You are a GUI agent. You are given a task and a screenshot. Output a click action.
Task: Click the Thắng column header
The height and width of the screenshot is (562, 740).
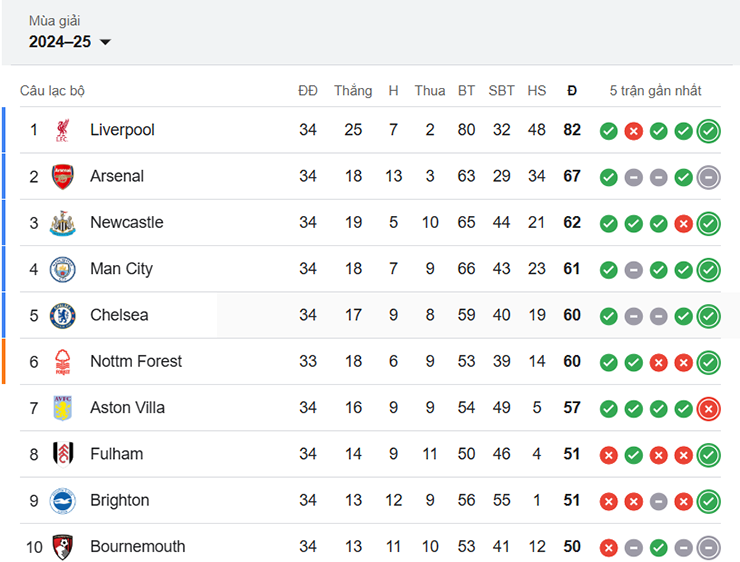353,91
